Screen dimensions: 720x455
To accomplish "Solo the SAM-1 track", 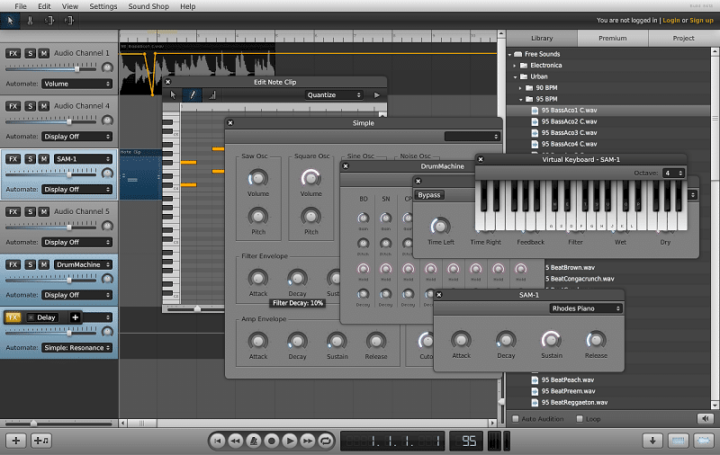I will click(30, 158).
